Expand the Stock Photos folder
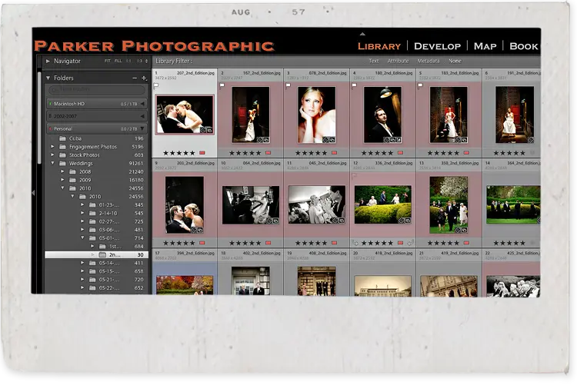 pyautogui.click(x=52, y=155)
